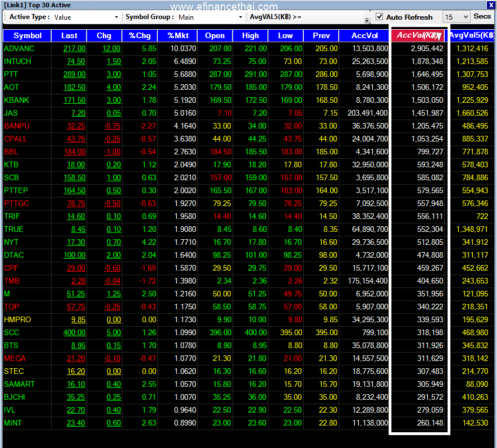Select the IVL symbol

tap(10, 410)
